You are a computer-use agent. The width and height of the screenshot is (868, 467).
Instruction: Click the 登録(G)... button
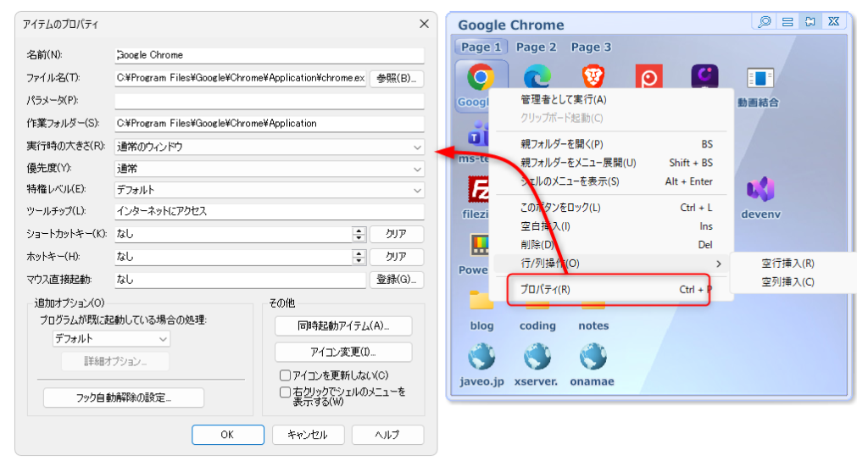[x=397, y=280]
